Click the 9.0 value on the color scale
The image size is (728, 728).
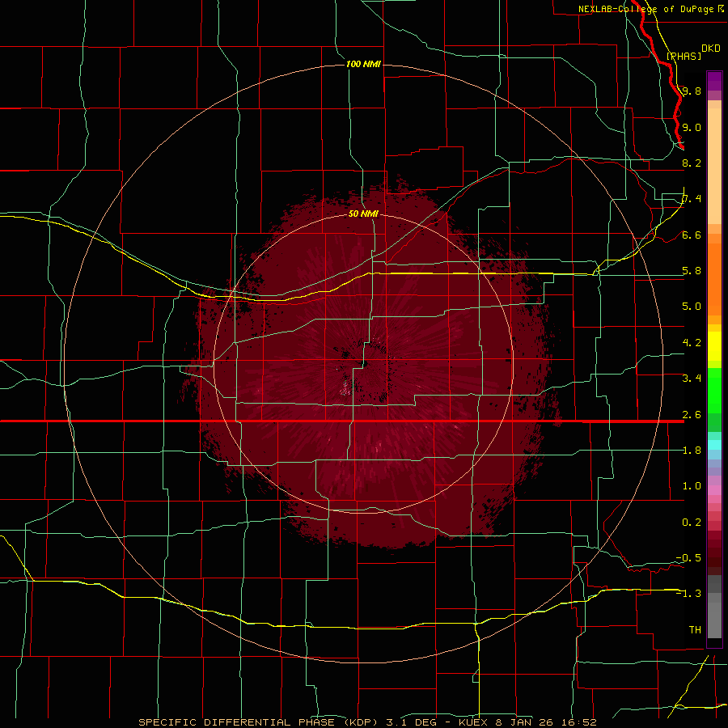click(x=692, y=127)
